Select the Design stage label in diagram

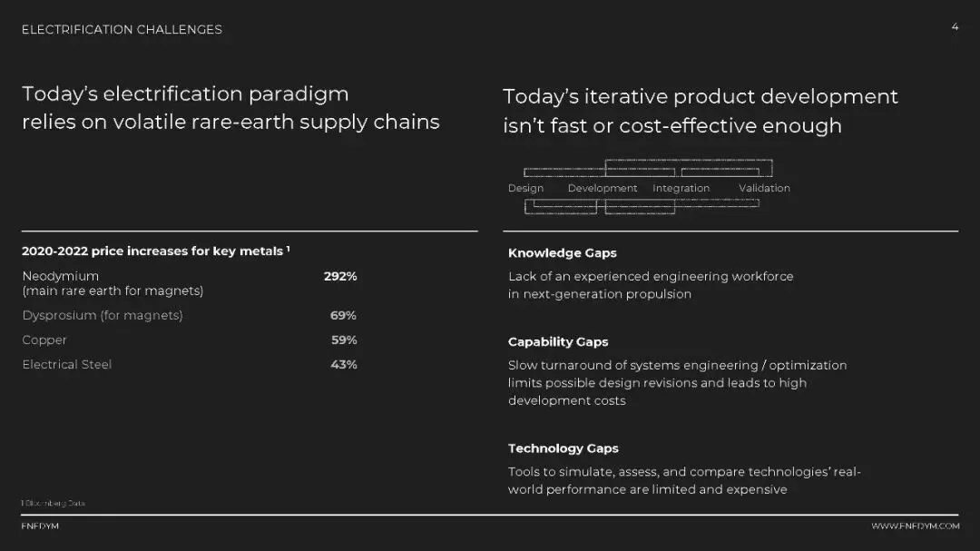(525, 188)
